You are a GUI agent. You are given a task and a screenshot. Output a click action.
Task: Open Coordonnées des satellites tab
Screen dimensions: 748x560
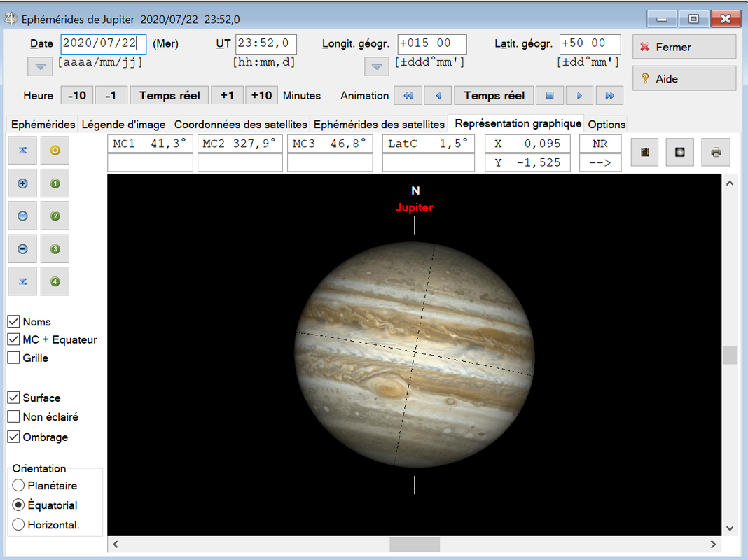[x=240, y=125]
